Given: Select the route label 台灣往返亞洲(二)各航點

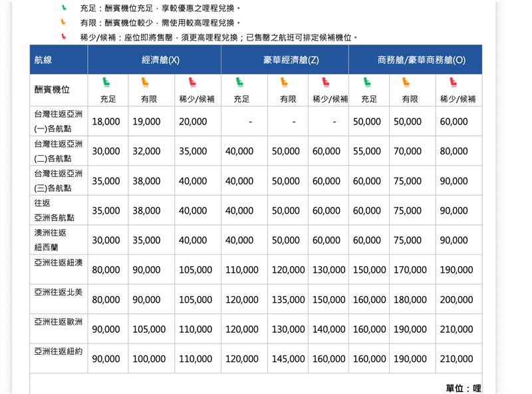Looking at the screenshot, I should click(x=59, y=151).
